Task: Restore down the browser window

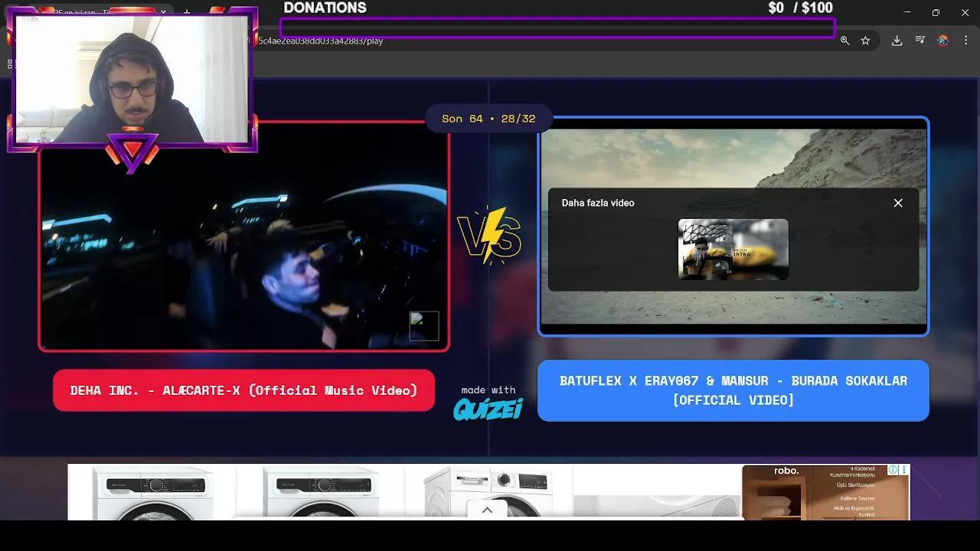Action: point(936,12)
